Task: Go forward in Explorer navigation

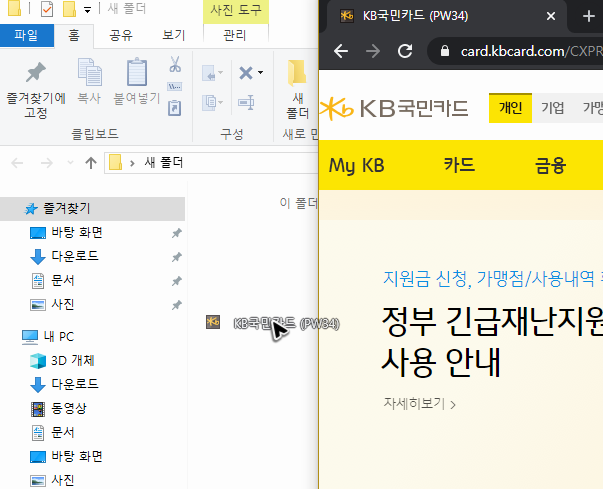Action: click(x=47, y=163)
